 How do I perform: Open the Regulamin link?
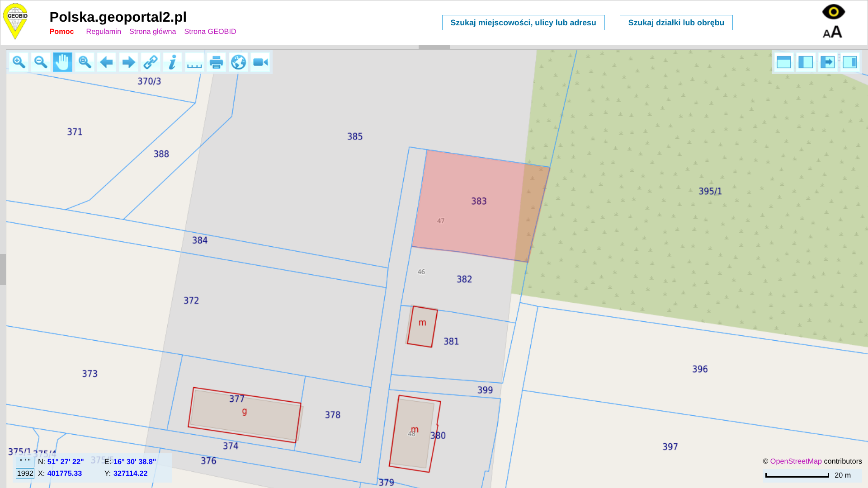tap(104, 32)
